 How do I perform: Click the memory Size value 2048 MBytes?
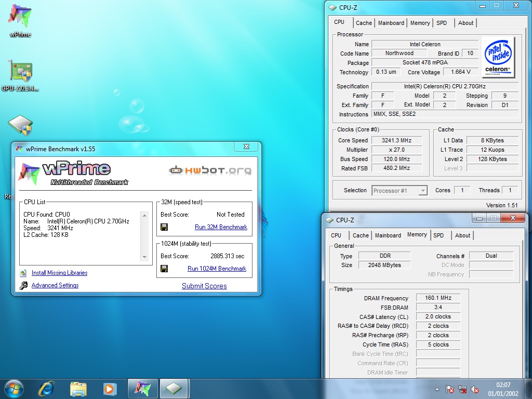384,265
